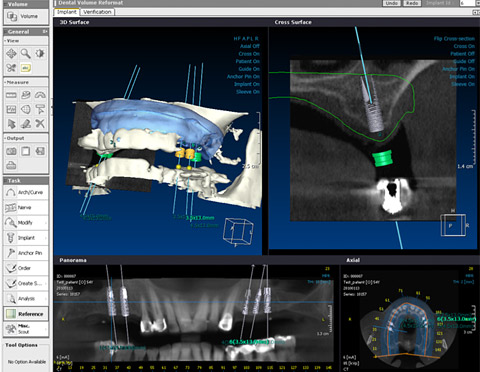The image size is (480, 372).
Task: Click the camera capture output icon
Action: tap(11, 151)
